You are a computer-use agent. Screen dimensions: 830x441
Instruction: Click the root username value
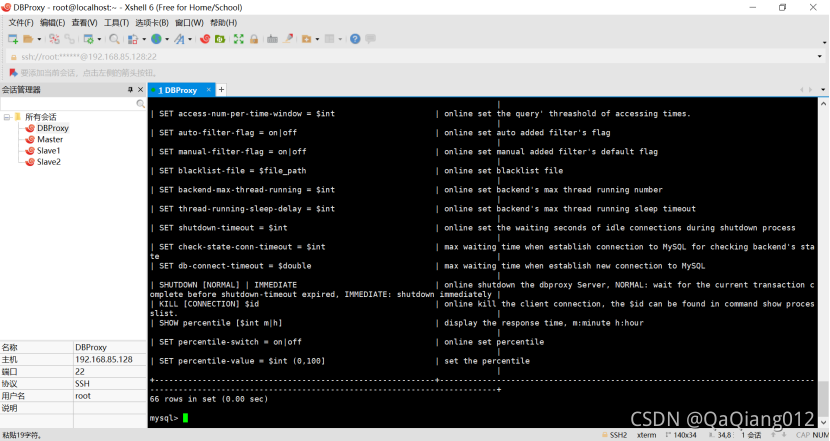click(x=83, y=396)
